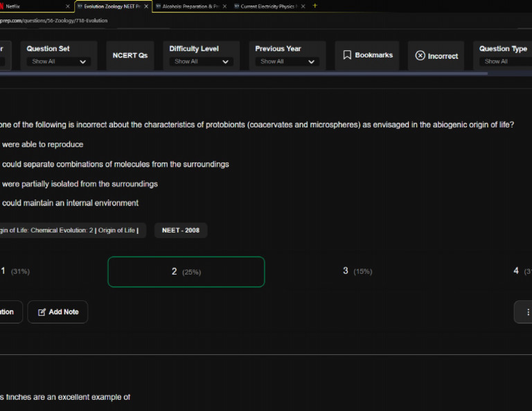
Task: Select answer option 2
Action: tap(186, 272)
